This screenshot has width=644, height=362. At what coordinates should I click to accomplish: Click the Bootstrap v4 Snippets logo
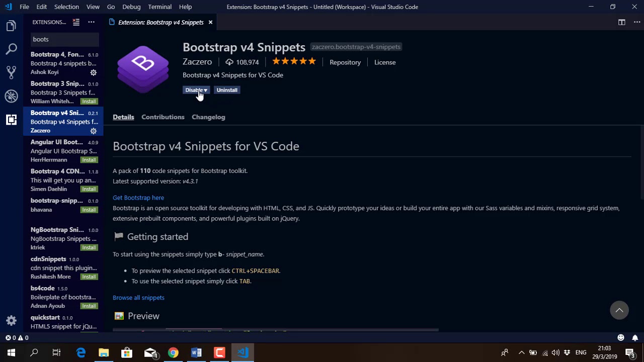[143, 69]
